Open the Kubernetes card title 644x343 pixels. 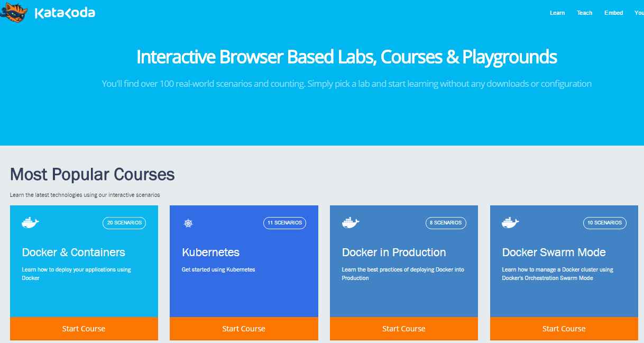[x=210, y=252]
